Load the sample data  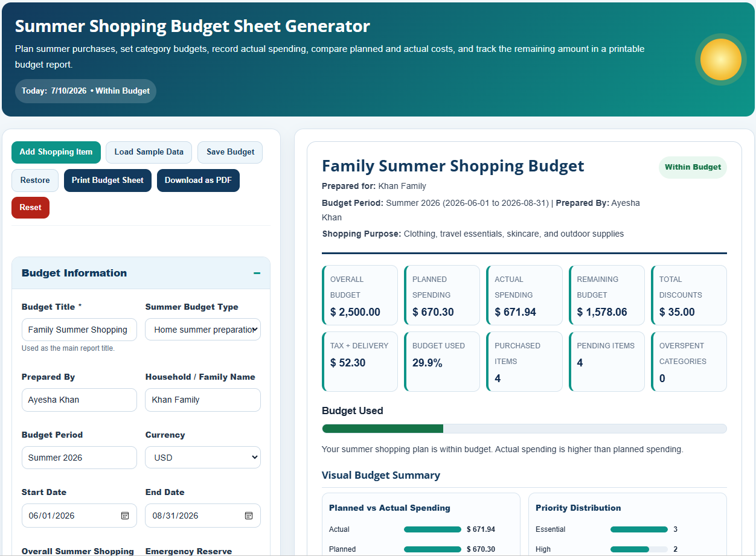pyautogui.click(x=149, y=152)
